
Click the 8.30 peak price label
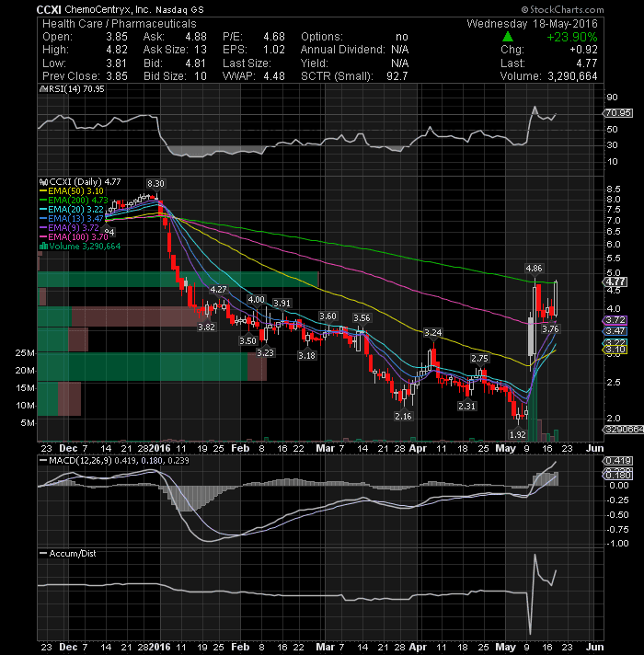(155, 184)
